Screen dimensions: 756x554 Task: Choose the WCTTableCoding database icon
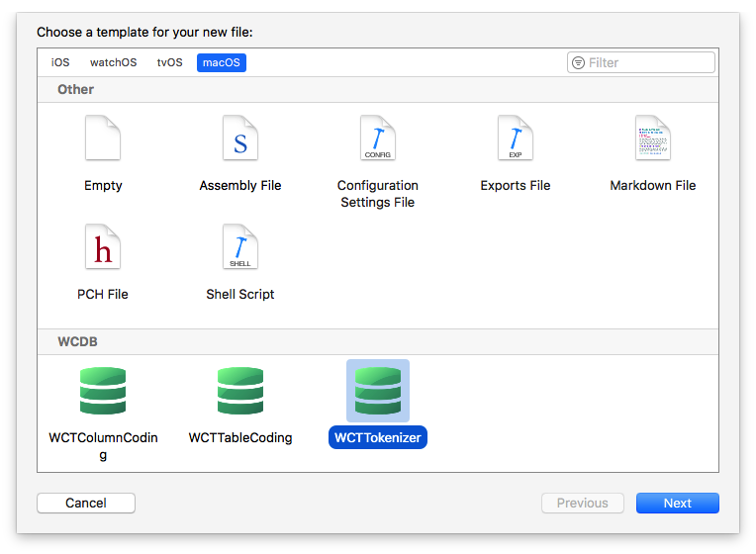(240, 391)
